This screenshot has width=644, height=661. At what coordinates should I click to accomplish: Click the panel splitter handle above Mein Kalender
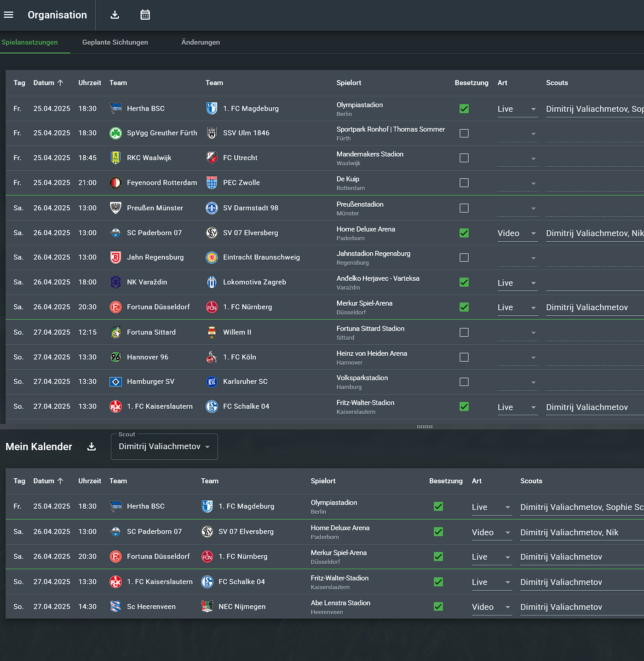[425, 427]
